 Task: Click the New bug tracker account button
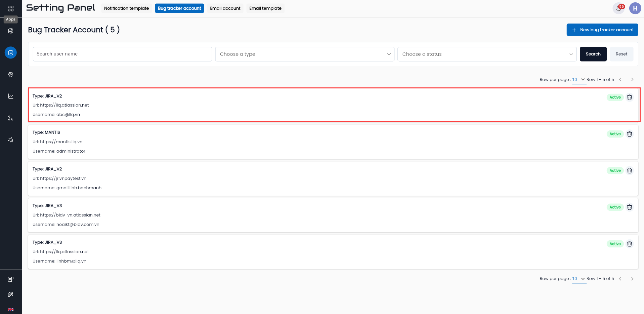pos(602,30)
